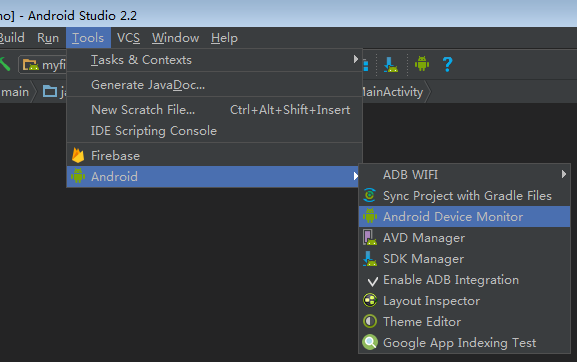The image size is (577, 362).
Task: Choose ADB WIFI submenu entry
Action: point(464,175)
